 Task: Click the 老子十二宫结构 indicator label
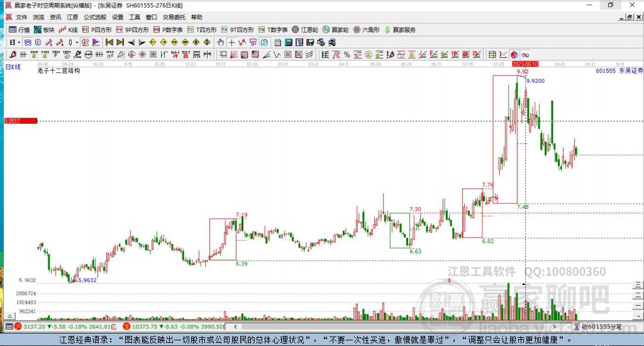pyautogui.click(x=58, y=70)
